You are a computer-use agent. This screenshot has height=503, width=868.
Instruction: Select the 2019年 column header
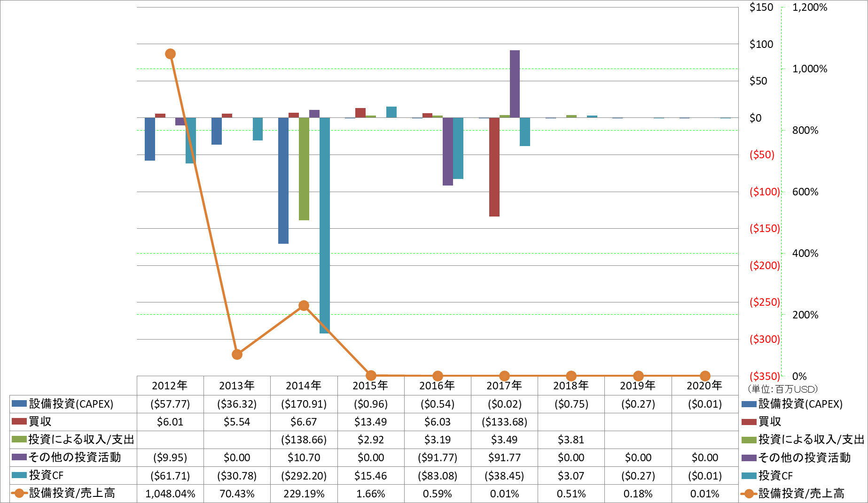click(x=638, y=386)
